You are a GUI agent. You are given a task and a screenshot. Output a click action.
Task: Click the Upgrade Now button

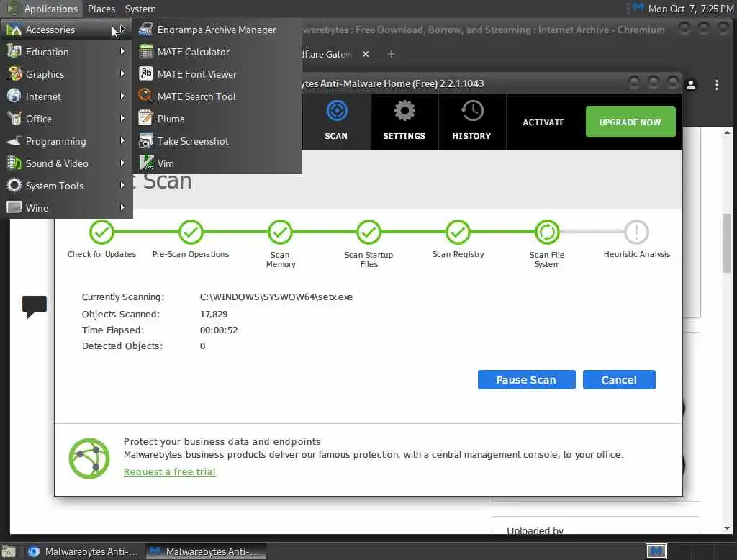click(x=630, y=122)
